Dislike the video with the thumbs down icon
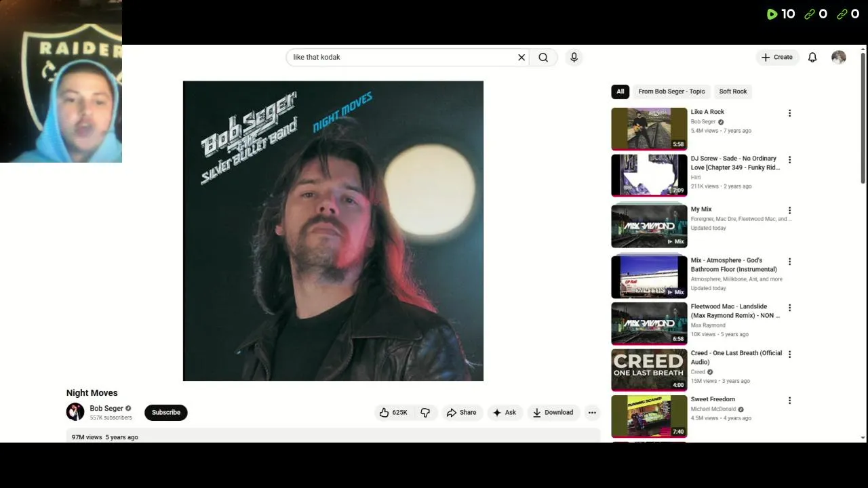 425,412
